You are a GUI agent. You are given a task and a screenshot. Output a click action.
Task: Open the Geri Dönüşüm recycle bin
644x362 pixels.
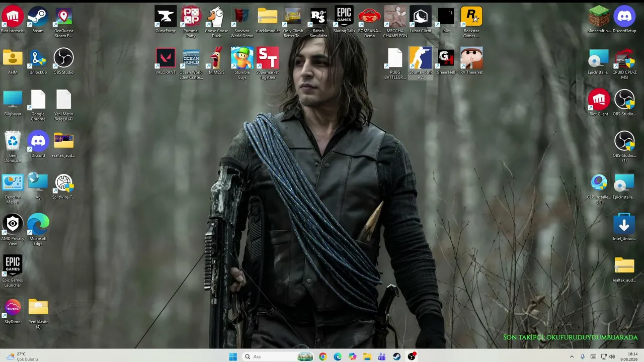[13, 147]
